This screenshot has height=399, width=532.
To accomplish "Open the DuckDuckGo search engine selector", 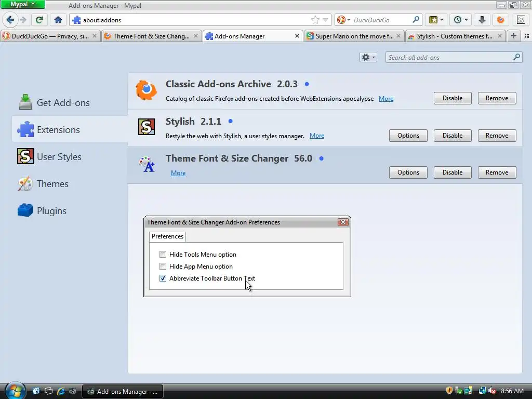I will (x=343, y=20).
